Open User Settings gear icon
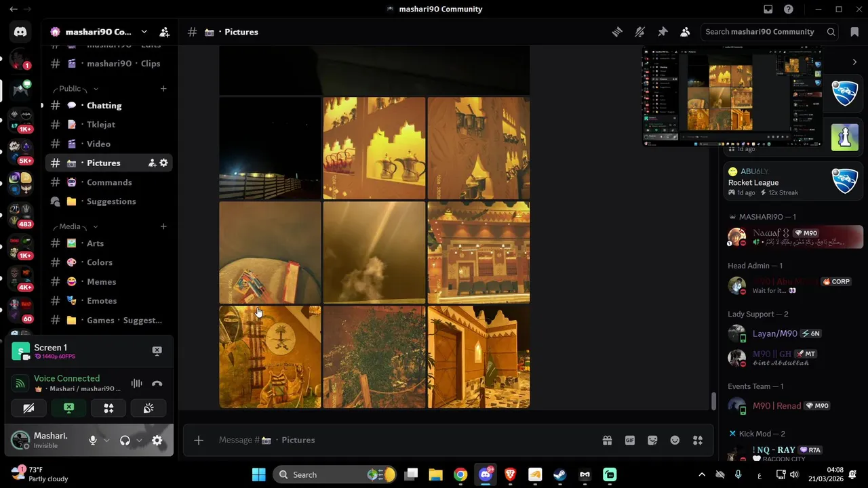 [157, 441]
